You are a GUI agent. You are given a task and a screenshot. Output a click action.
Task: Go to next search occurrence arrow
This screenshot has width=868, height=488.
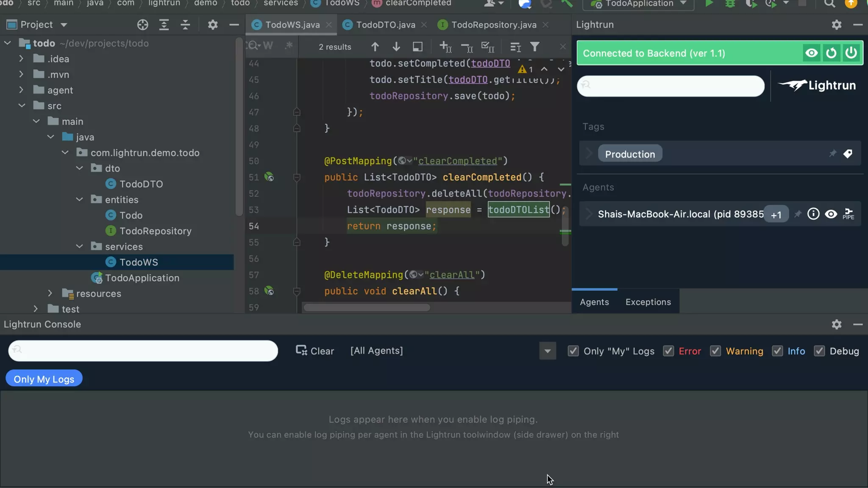[396, 47]
